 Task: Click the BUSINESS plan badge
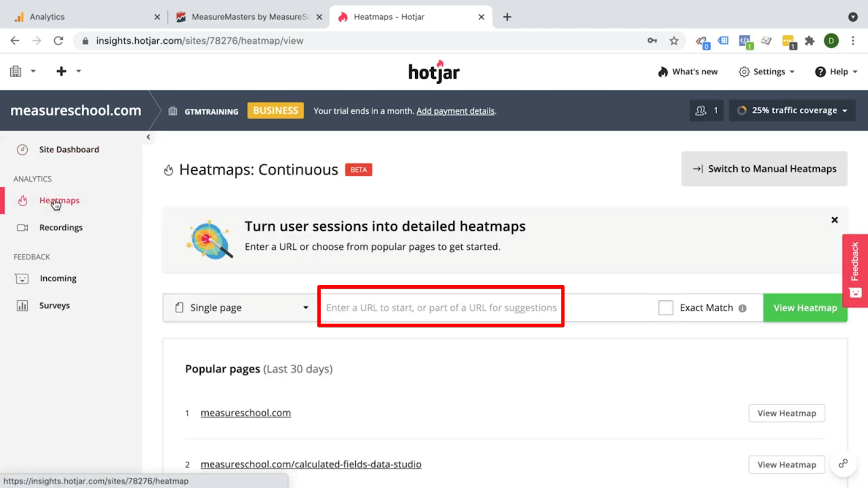pyautogui.click(x=276, y=111)
